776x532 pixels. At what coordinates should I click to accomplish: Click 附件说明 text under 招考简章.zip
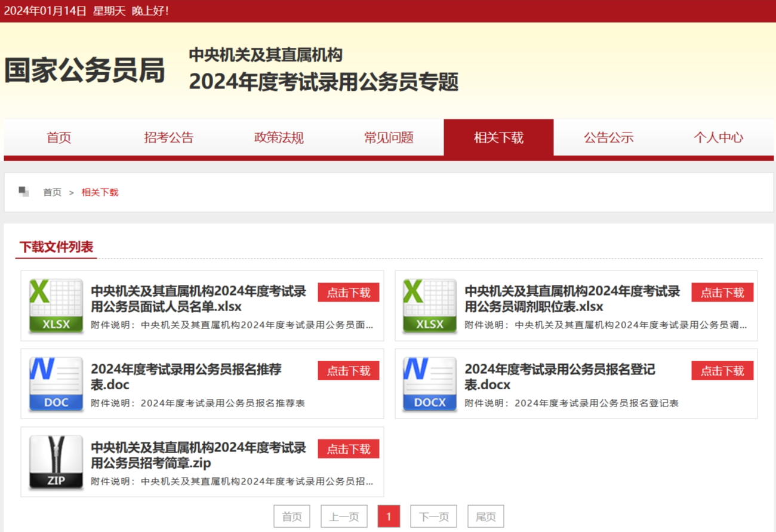(x=232, y=481)
